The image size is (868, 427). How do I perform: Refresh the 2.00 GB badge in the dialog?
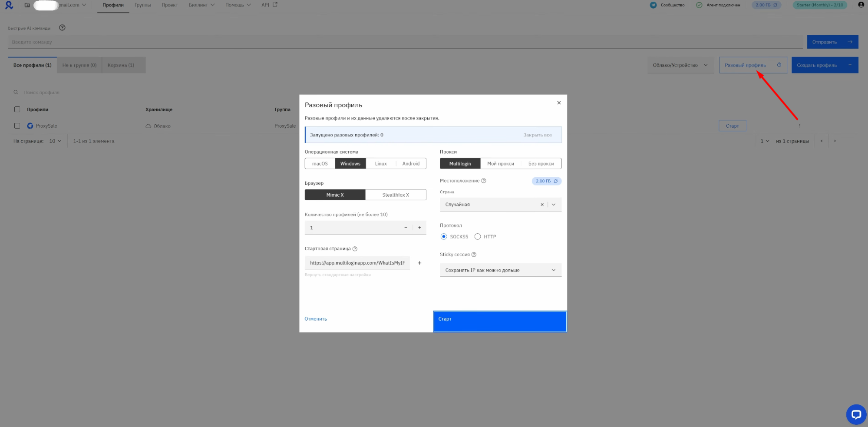click(x=555, y=181)
